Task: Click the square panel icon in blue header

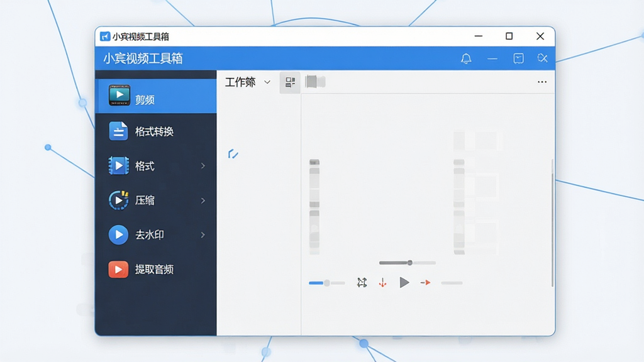Action: tap(518, 58)
